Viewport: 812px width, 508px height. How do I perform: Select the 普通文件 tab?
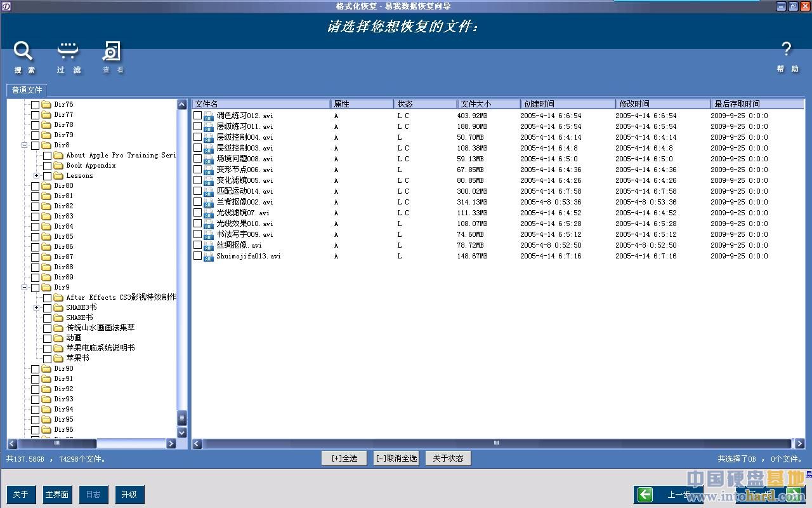(x=27, y=90)
